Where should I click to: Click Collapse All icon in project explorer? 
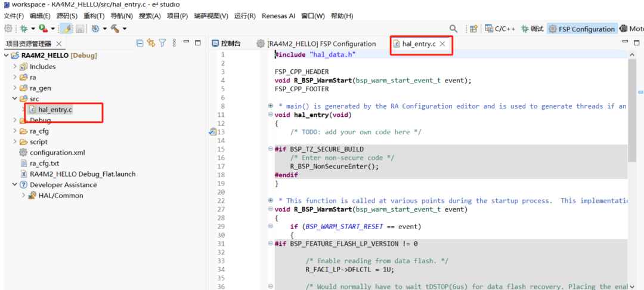click(140, 43)
